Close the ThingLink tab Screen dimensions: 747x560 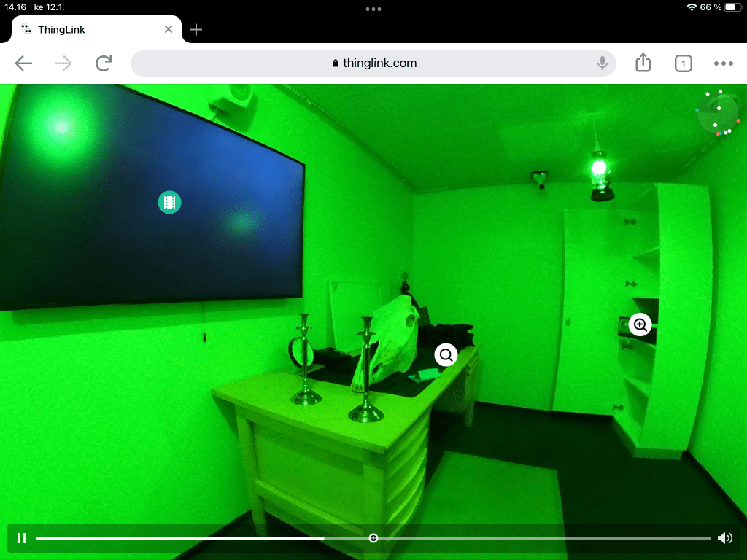point(169,29)
